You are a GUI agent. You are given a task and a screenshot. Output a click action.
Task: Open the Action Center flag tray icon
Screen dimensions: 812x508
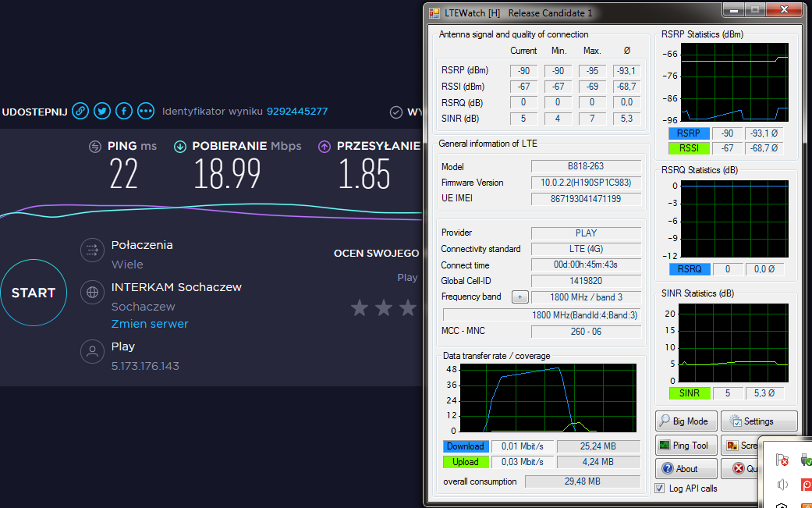point(782,460)
